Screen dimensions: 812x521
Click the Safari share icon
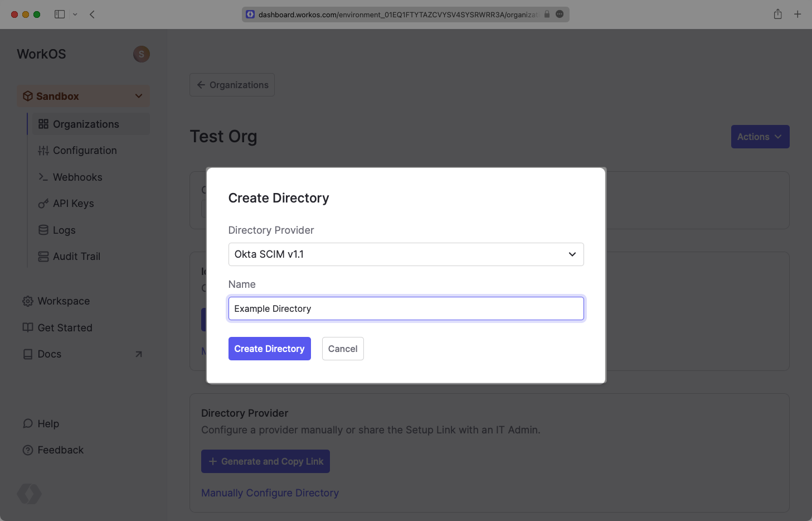click(x=778, y=15)
